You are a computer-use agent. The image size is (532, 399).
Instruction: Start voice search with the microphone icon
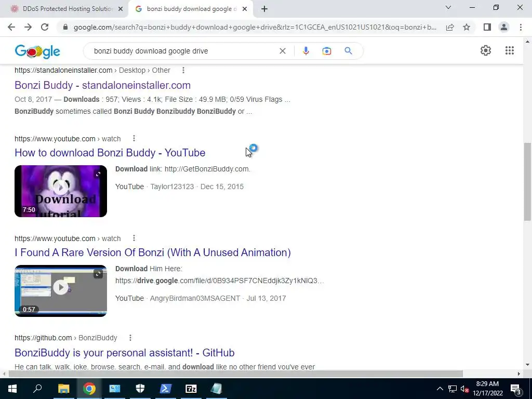(305, 51)
